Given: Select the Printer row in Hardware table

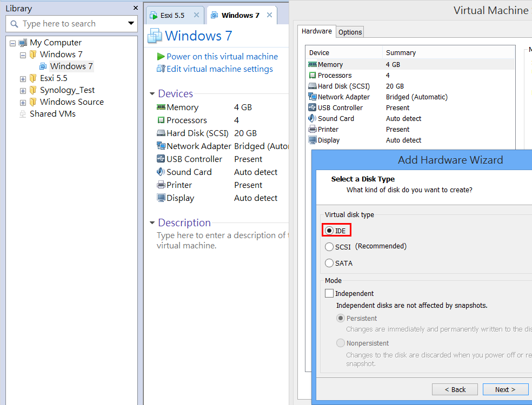Looking at the screenshot, I should [410, 130].
